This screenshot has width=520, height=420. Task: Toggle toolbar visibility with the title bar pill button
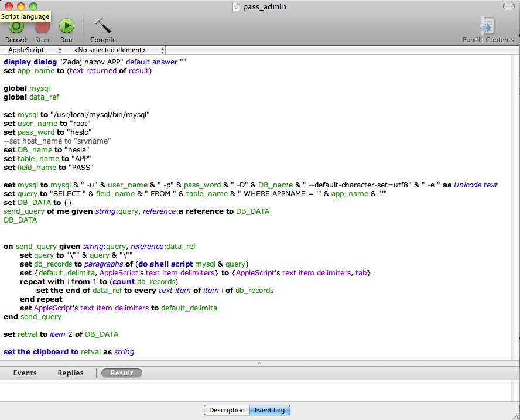tap(508, 6)
